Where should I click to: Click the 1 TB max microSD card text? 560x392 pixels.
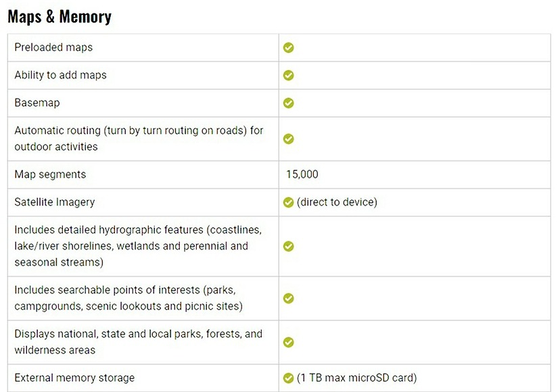pyautogui.click(x=356, y=378)
